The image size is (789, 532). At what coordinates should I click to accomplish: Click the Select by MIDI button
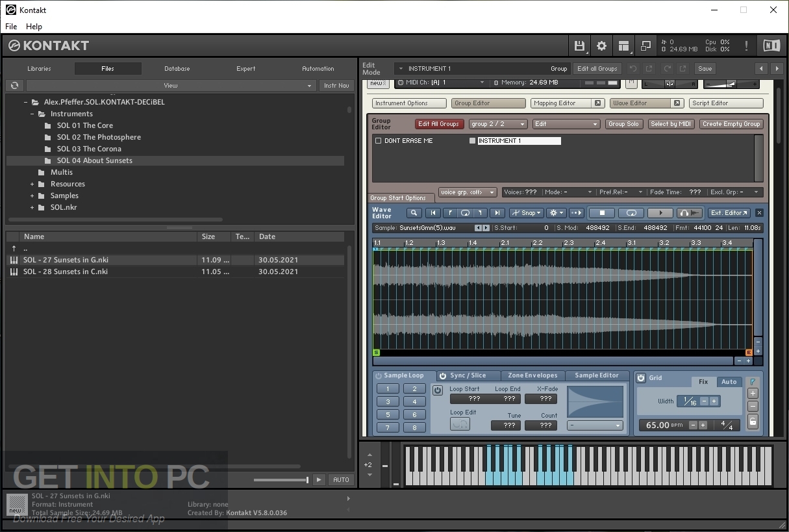click(671, 124)
